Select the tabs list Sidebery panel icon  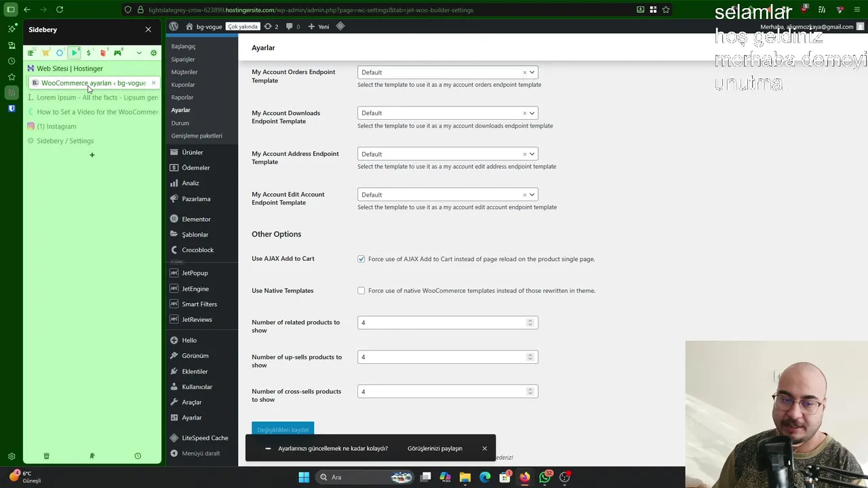click(x=31, y=53)
